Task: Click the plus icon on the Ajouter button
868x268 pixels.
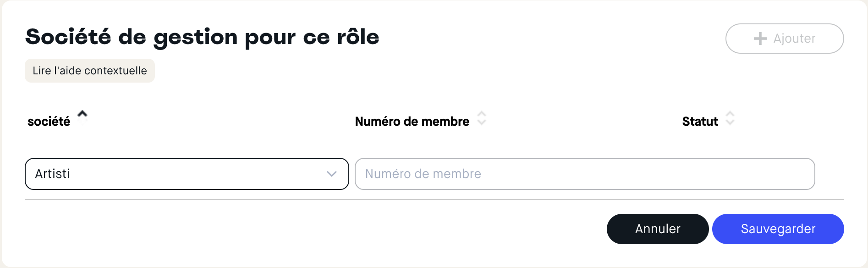Action: point(760,39)
